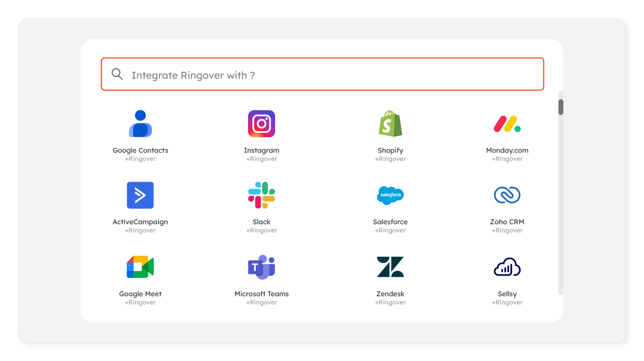Click the magnifying glass search icon

coord(117,74)
